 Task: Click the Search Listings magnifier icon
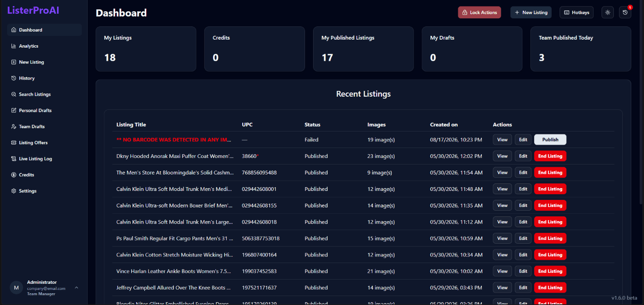tap(14, 94)
